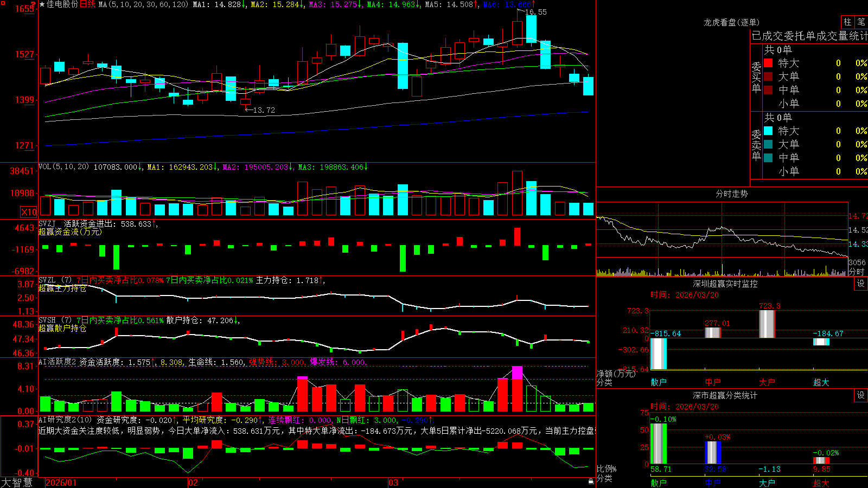Viewport: 868px width, 488px height.
Task: Click the AI研究度2(10) indicator label
Action: point(65,420)
